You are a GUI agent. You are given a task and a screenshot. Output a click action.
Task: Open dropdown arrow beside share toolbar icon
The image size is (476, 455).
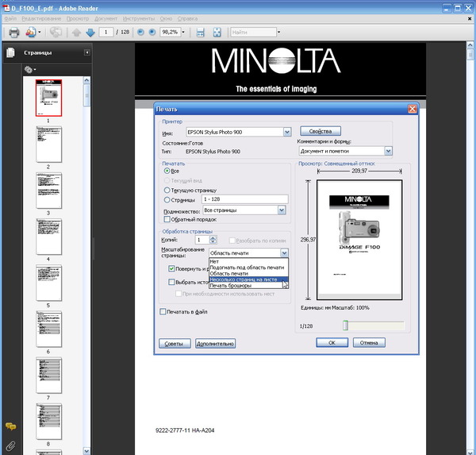40,32
